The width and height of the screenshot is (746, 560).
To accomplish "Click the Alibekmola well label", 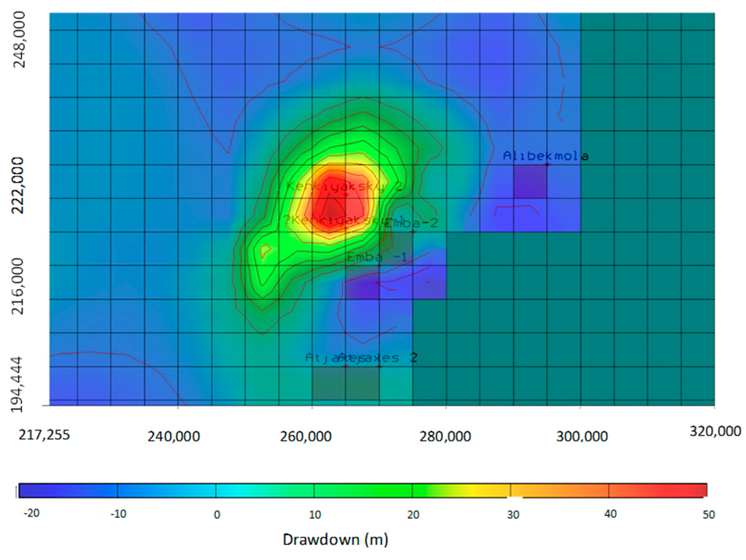I will coord(546,156).
